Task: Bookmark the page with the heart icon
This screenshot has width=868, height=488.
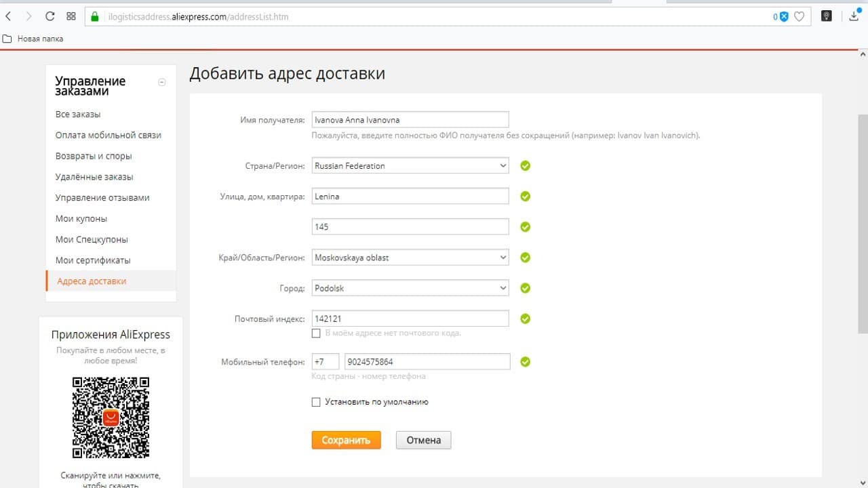Action: pyautogui.click(x=800, y=16)
